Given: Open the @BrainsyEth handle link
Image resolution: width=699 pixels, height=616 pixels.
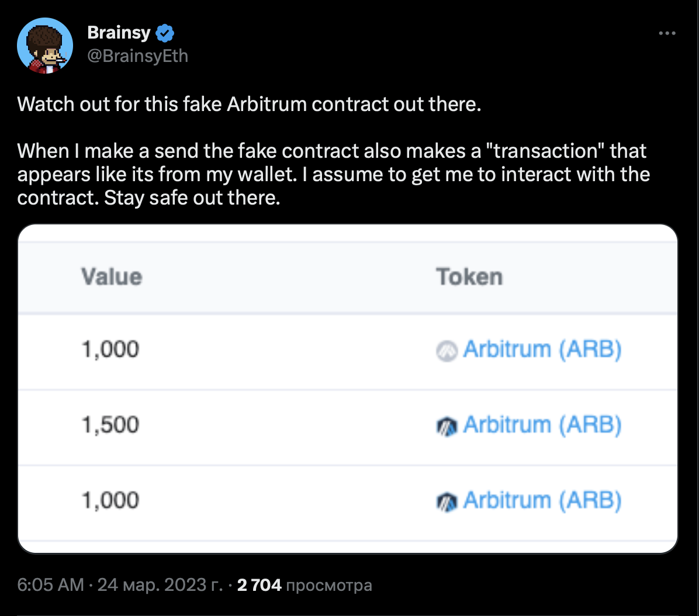Looking at the screenshot, I should [137, 56].
